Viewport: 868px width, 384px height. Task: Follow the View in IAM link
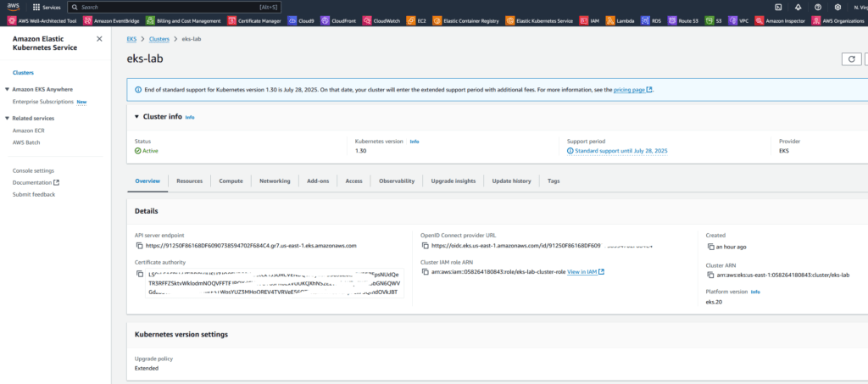(x=585, y=272)
